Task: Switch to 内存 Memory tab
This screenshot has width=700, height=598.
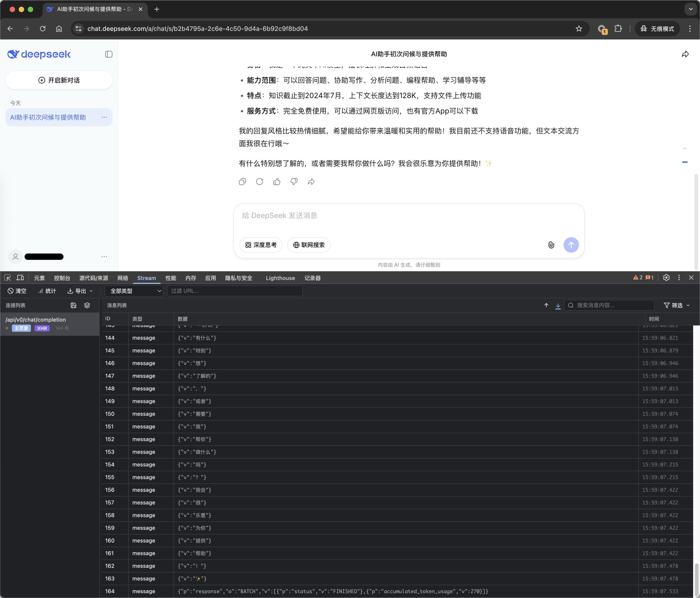Action: [x=191, y=278]
